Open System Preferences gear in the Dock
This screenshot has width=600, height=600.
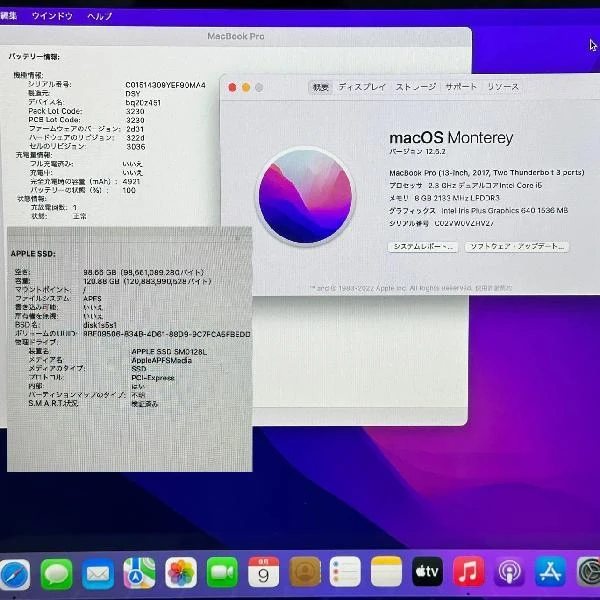589,571
